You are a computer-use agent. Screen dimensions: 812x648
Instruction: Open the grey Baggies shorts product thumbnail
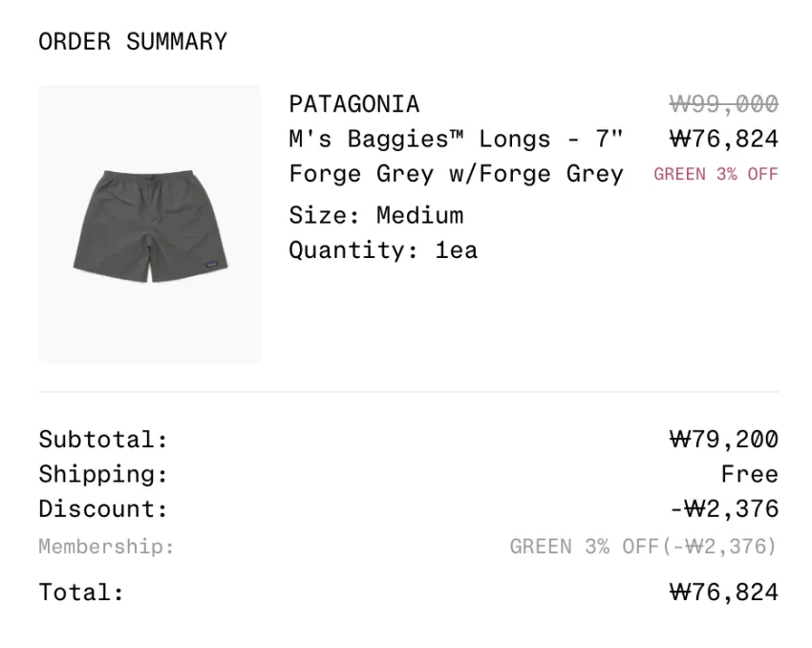150,225
